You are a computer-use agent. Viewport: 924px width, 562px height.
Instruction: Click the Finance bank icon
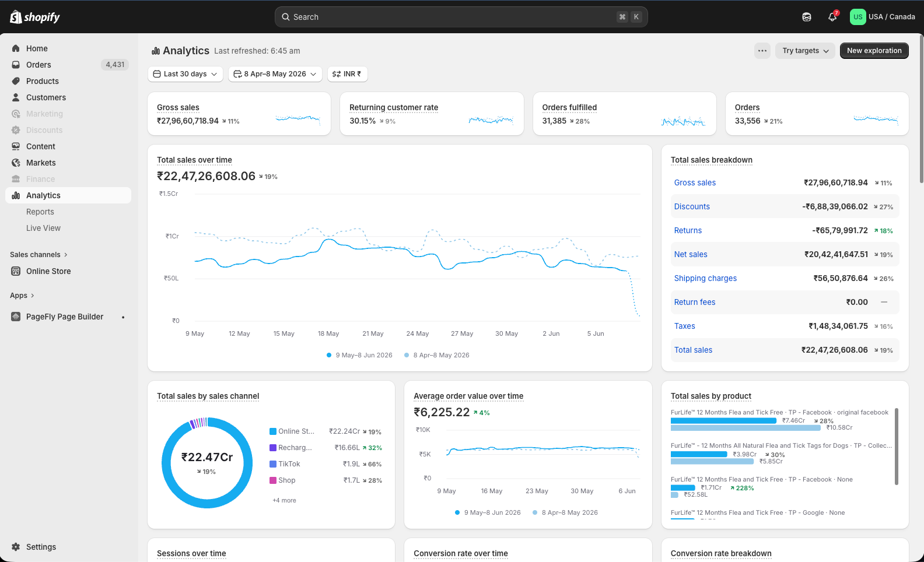pos(16,179)
